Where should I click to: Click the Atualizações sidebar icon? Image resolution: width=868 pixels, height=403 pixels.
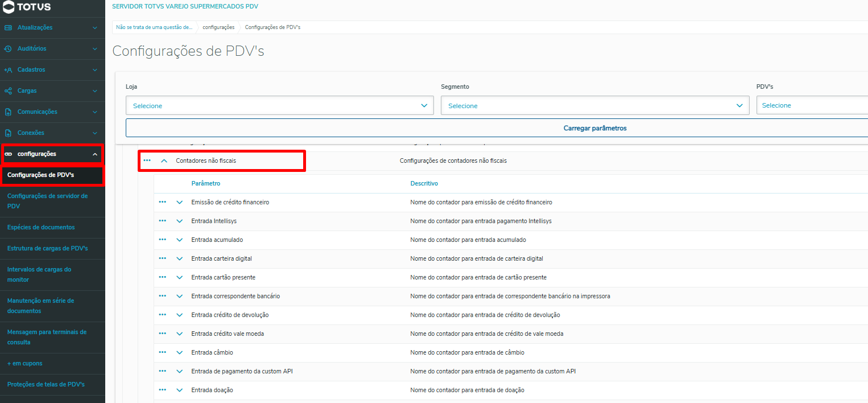pyautogui.click(x=8, y=27)
